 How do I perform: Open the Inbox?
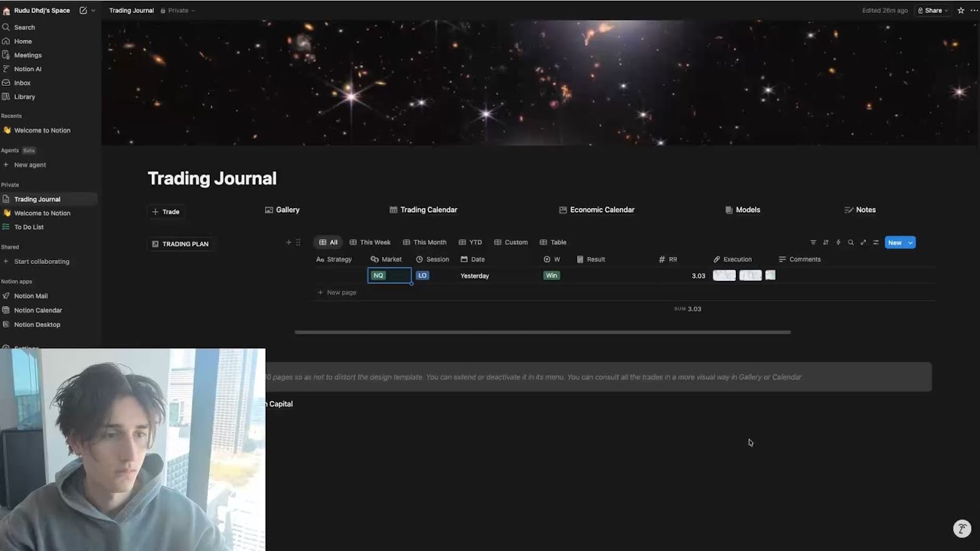[22, 83]
